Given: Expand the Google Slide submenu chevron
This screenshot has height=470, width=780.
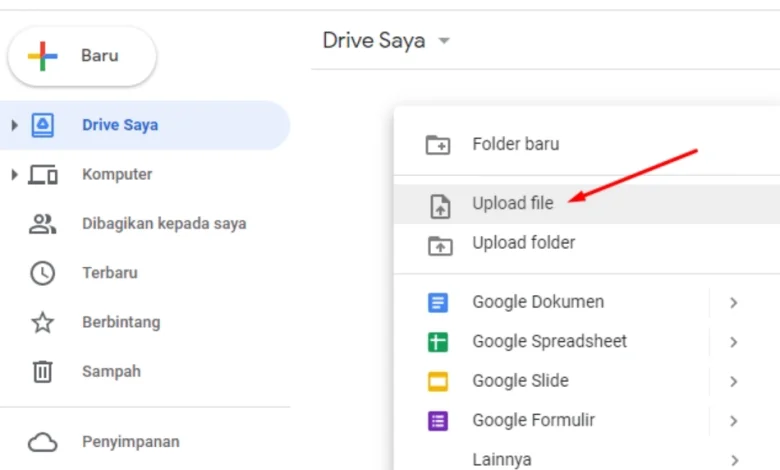Looking at the screenshot, I should [733, 381].
